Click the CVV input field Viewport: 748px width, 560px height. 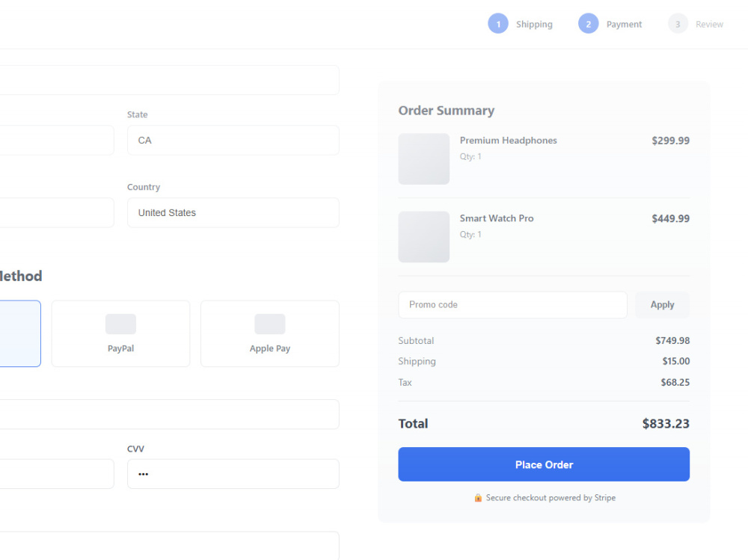233,474
